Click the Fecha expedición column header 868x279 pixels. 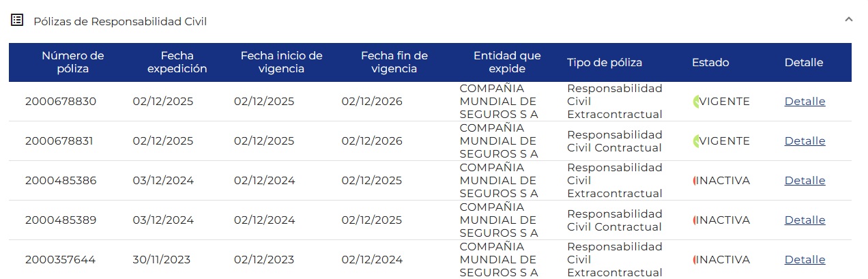point(177,62)
